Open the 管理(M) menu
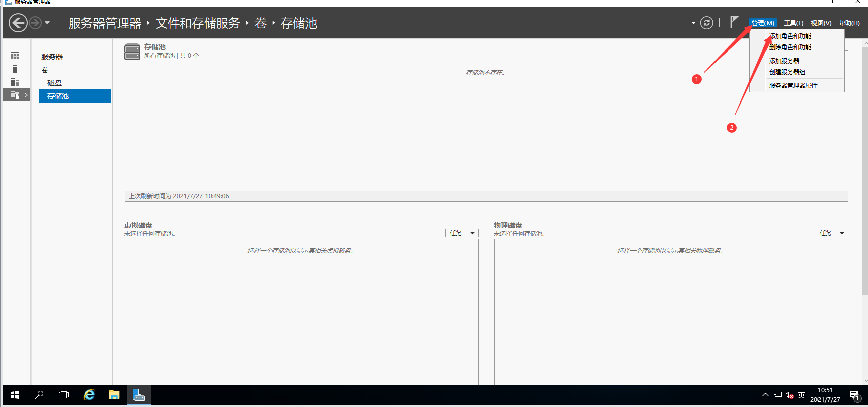Screen dimensions: 868x407 click(x=762, y=23)
